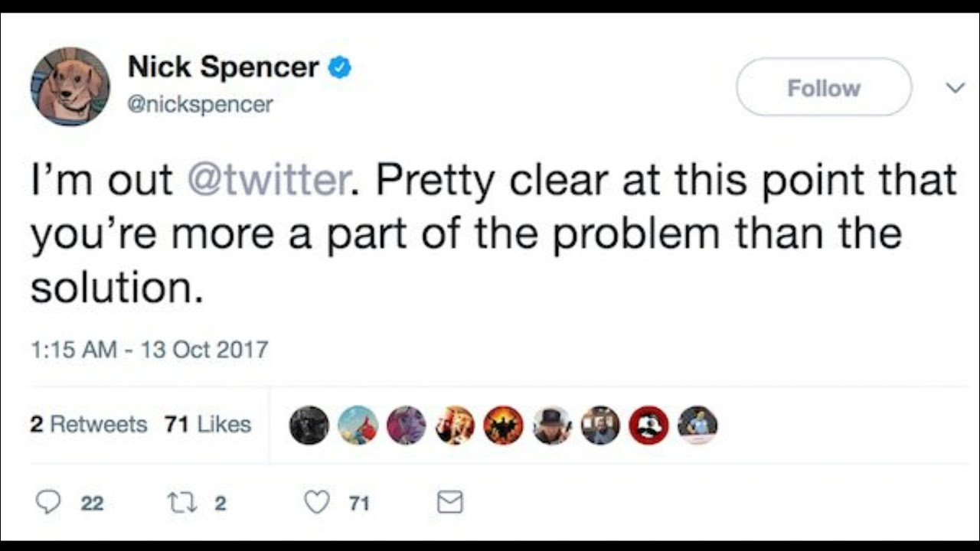
Task: Click the first liker avatar, dark image
Action: [309, 425]
